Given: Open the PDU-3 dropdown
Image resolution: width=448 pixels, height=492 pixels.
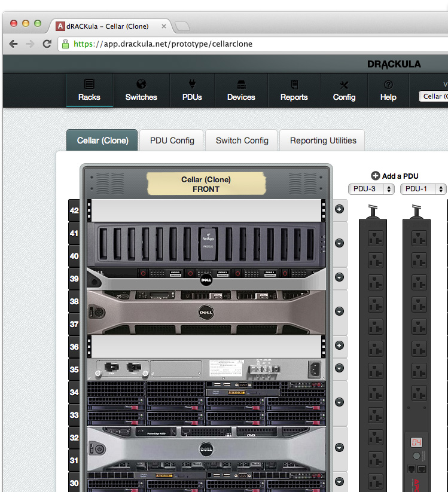Looking at the screenshot, I should 371,189.
